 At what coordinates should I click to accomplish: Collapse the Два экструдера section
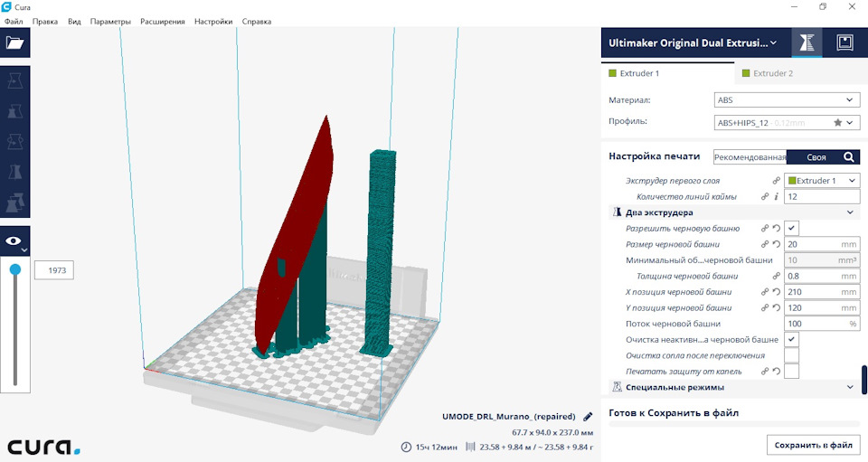click(734, 212)
